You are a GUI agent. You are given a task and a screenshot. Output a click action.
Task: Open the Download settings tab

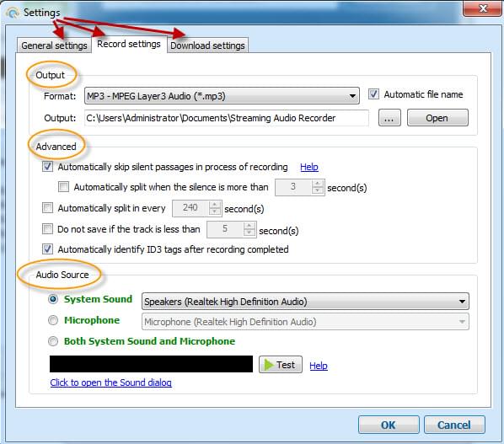207,45
